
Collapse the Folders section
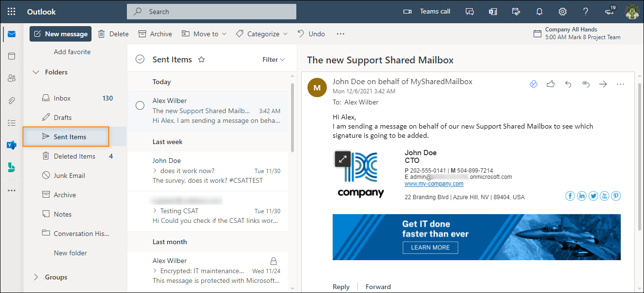[x=35, y=72]
